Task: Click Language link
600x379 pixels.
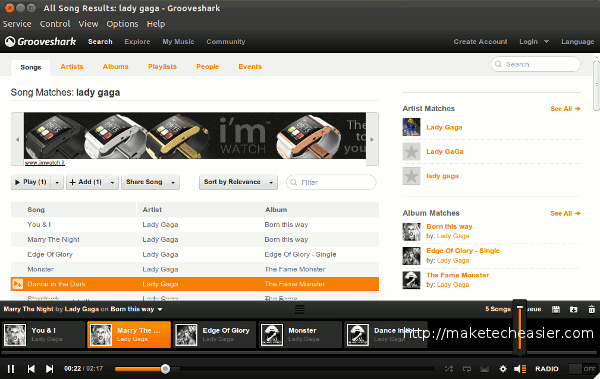Action: point(578,41)
